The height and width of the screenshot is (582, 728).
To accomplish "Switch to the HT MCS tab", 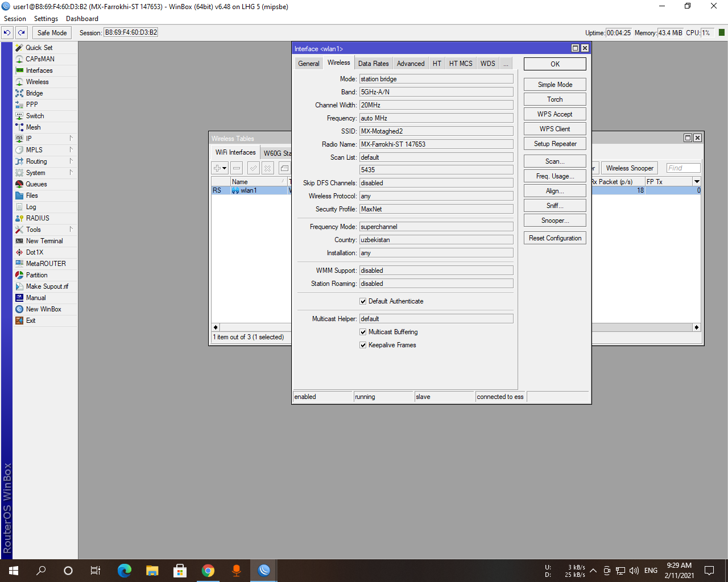I will 460,63.
